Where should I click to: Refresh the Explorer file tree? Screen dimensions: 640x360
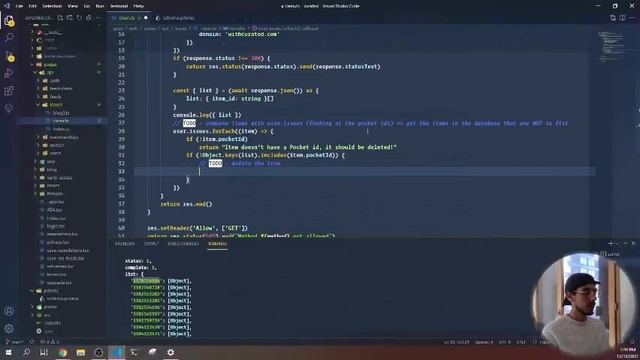coord(79,18)
